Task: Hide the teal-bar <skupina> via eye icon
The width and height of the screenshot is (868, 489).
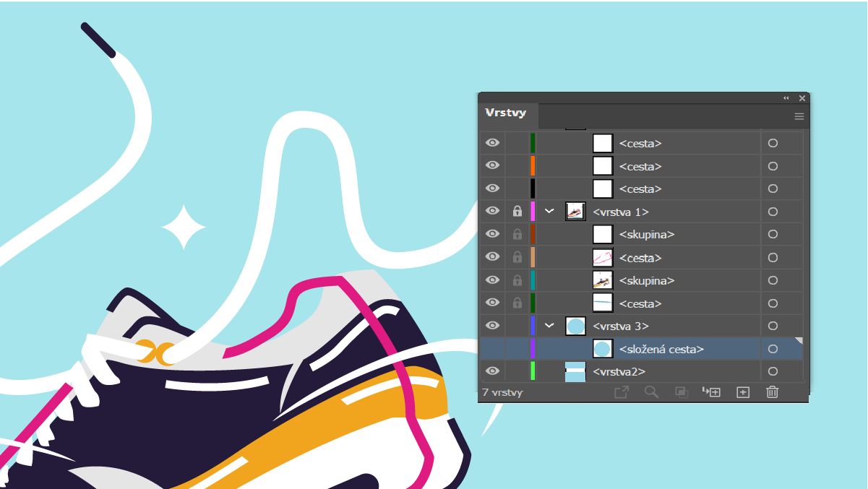Action: pos(492,280)
